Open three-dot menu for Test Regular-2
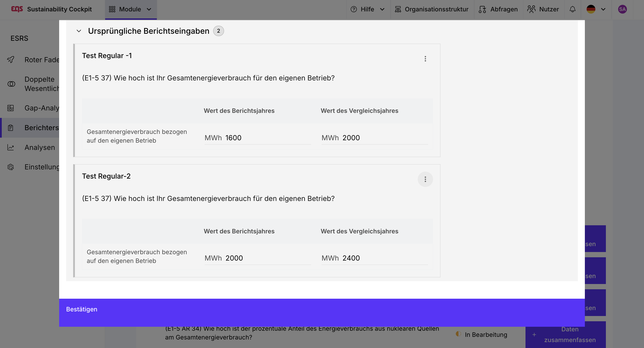Screen dimensions: 644x348 tap(425, 179)
